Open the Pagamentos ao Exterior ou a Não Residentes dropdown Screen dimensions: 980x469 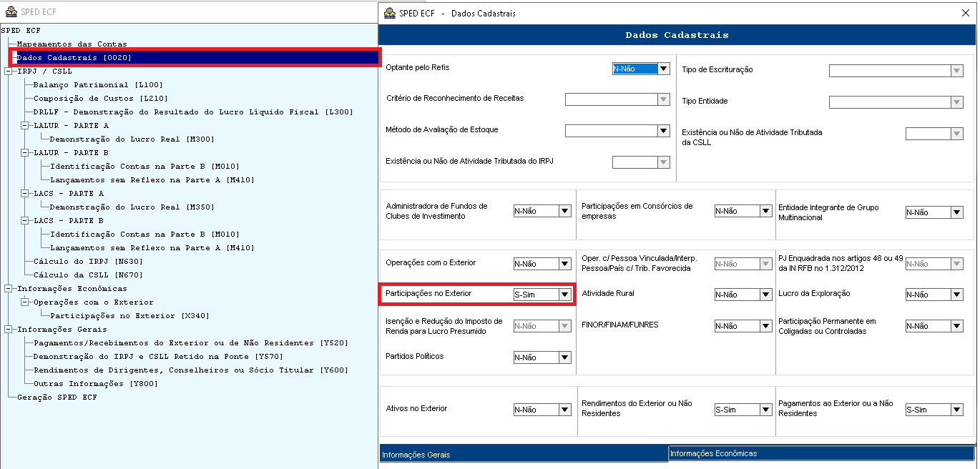[957, 410]
